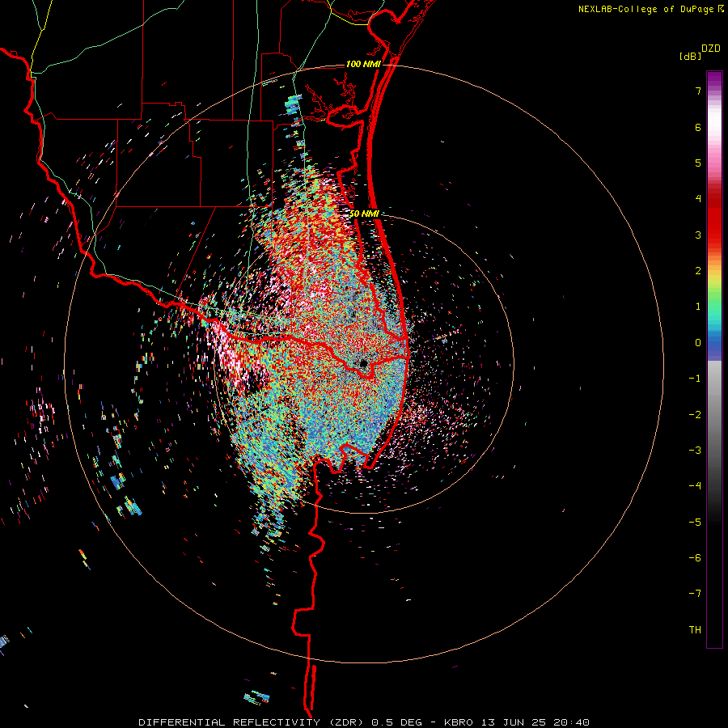Image resolution: width=728 pixels, height=728 pixels.
Task: Click the 3 value on color scale
Action: pyautogui.click(x=698, y=235)
